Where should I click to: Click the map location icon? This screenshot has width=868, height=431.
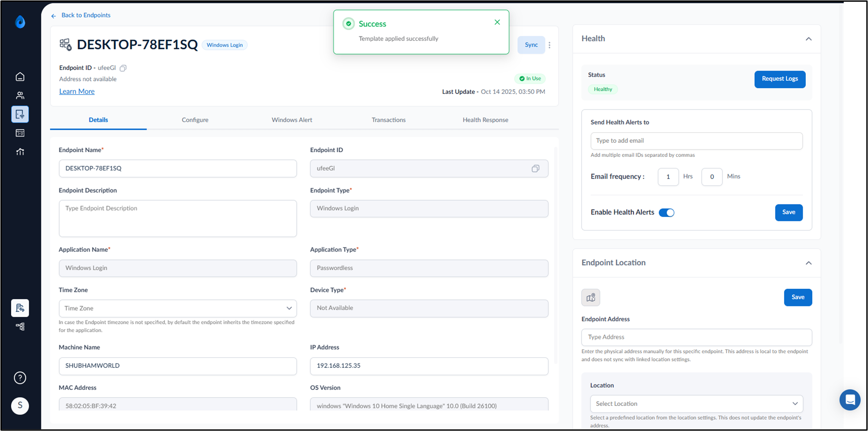590,297
